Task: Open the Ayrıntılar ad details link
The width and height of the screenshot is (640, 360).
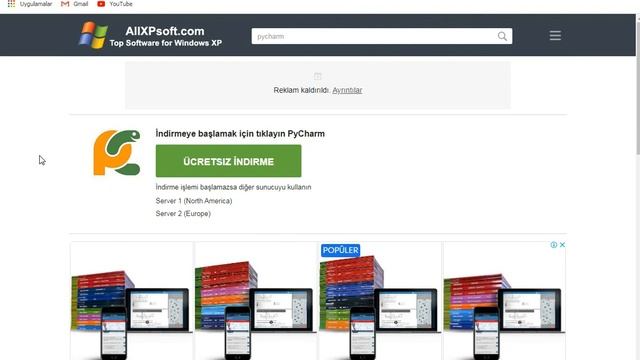Action: (x=347, y=90)
